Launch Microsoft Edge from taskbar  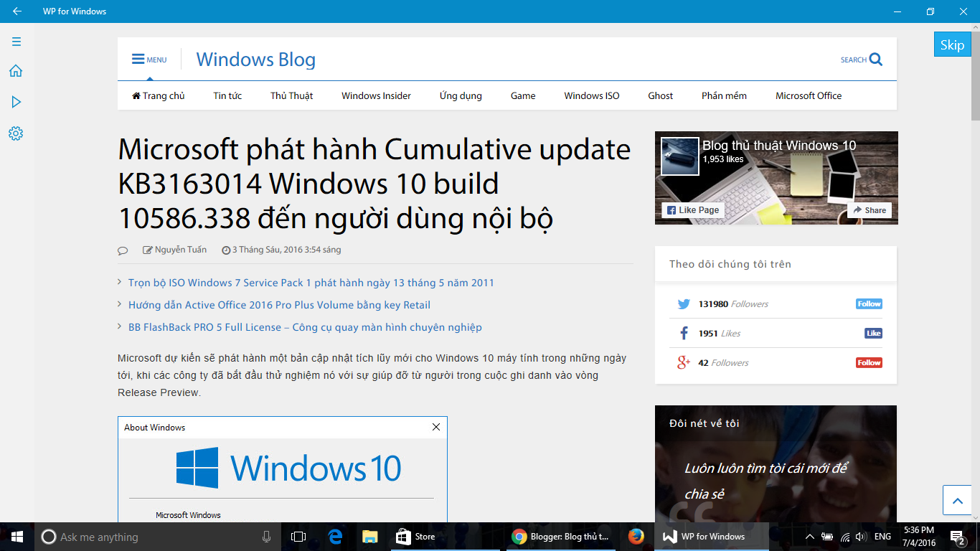coord(335,537)
